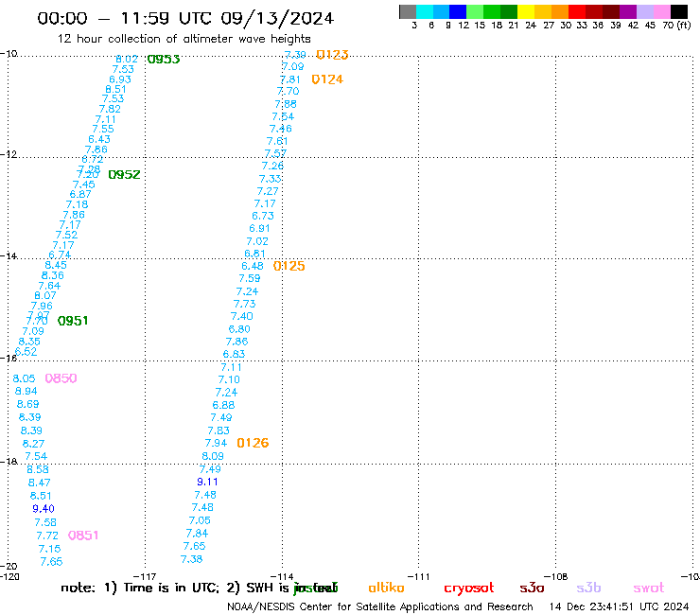This screenshot has width=700, height=615.
Task: Click wave height value 8.94
Action: click(26, 392)
